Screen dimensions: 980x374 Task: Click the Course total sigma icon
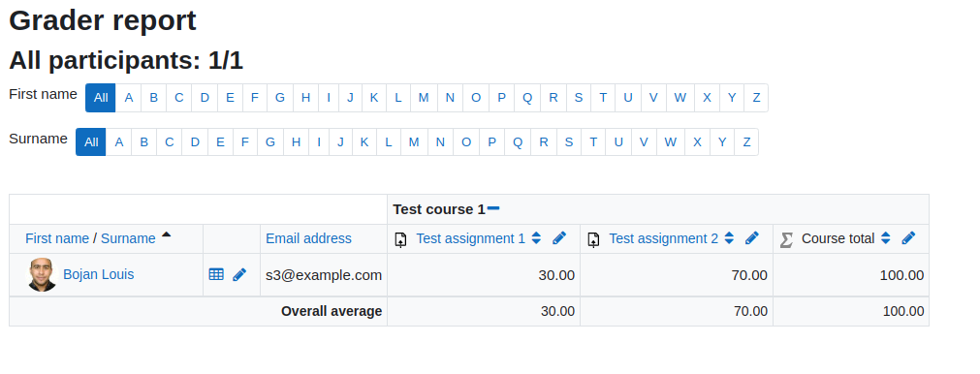787,239
